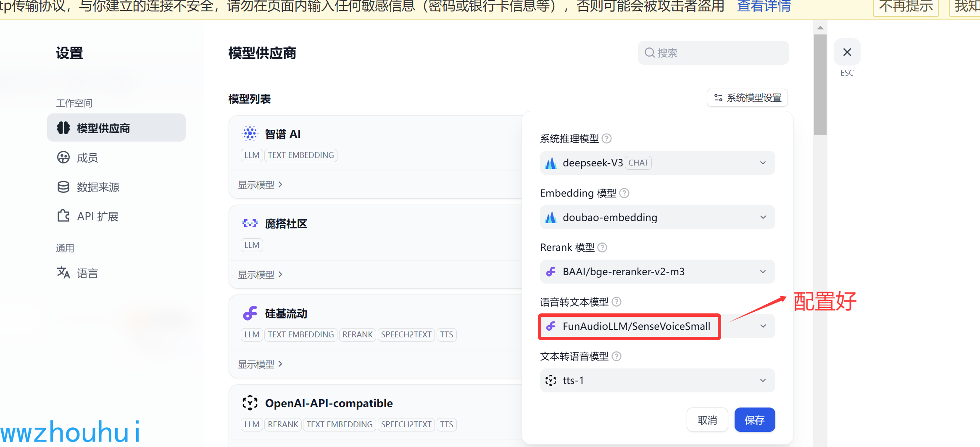
Task: Click the 保存 button
Action: pos(755,420)
